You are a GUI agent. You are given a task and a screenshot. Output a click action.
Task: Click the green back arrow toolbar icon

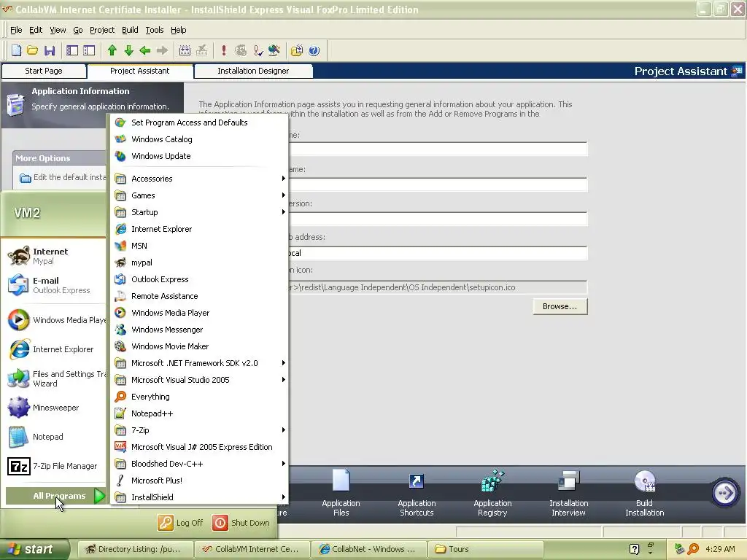(x=145, y=50)
